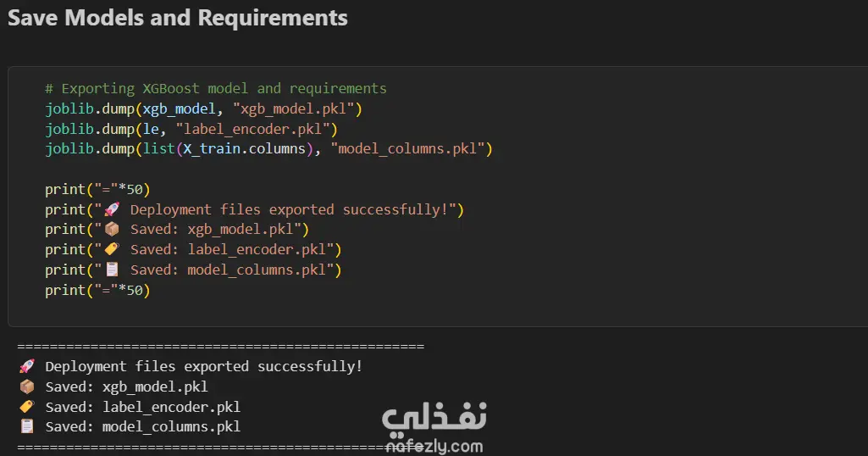Click the label tag emoji in the code cell
Viewport: 868px width, 456px height.
coord(112,249)
